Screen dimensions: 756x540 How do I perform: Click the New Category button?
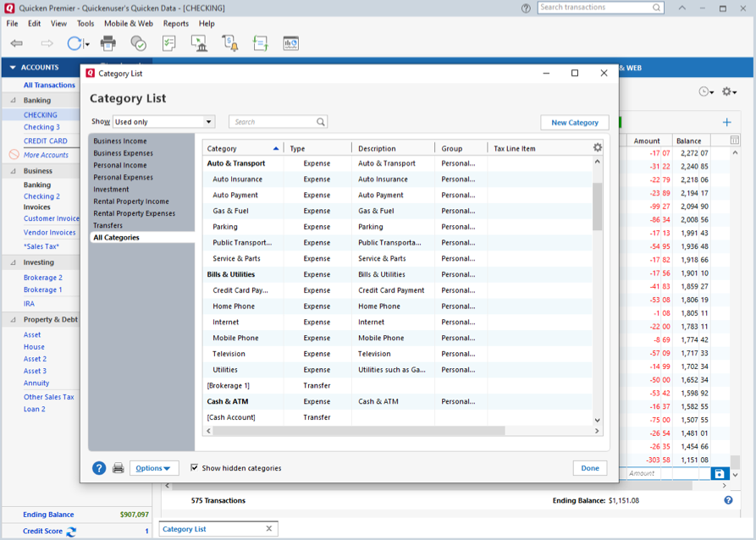coord(575,123)
